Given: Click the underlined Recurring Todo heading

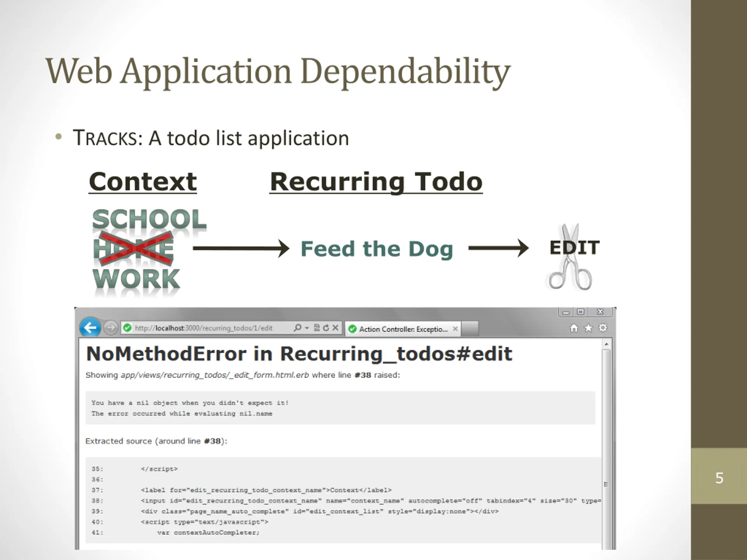Looking at the screenshot, I should click(376, 182).
